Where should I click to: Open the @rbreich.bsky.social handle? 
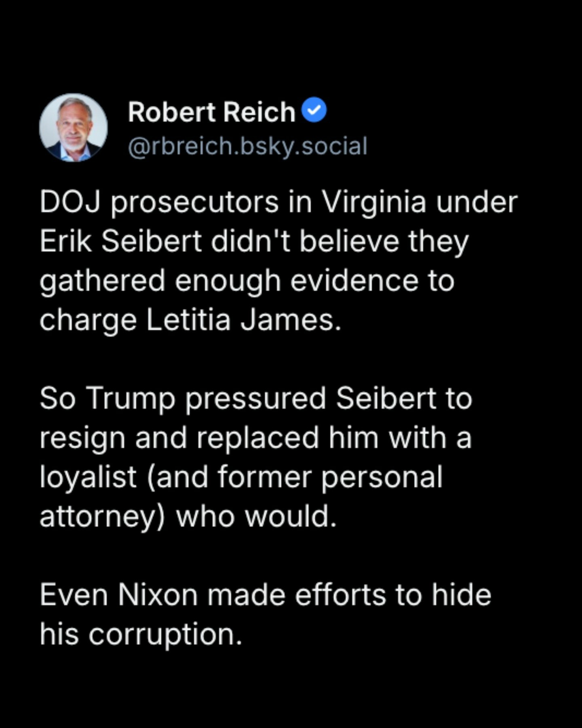tap(247, 146)
